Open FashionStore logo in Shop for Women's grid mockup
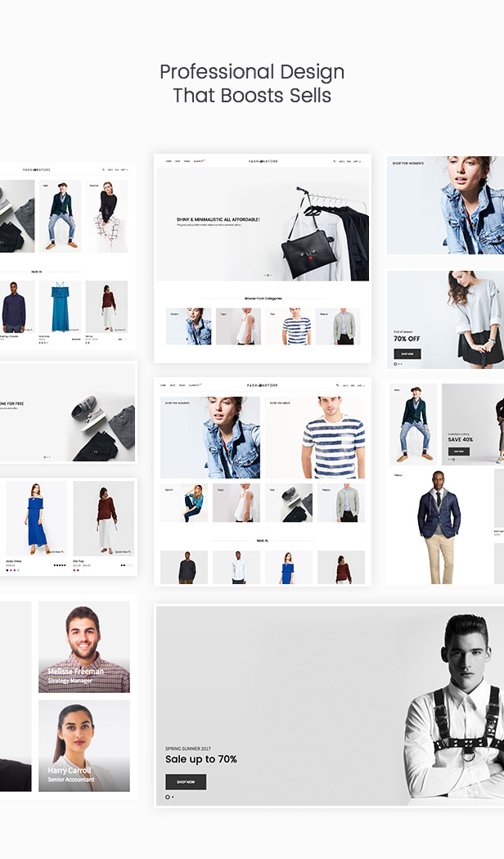This screenshot has height=859, width=504. [263, 385]
